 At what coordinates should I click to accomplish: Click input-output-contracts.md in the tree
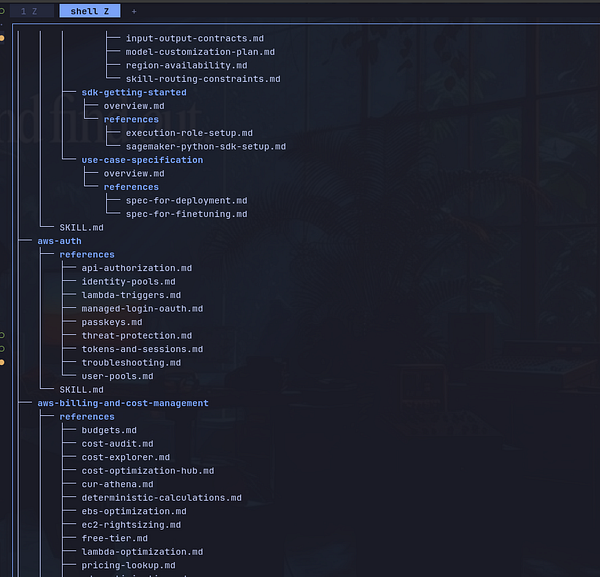[194, 38]
